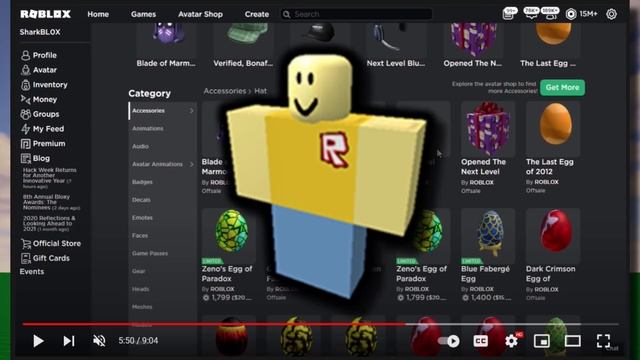Image resolution: width=640 pixels, height=360 pixels.
Task: Open the 8th Annual Bloxy Awards post
Action: [51, 202]
